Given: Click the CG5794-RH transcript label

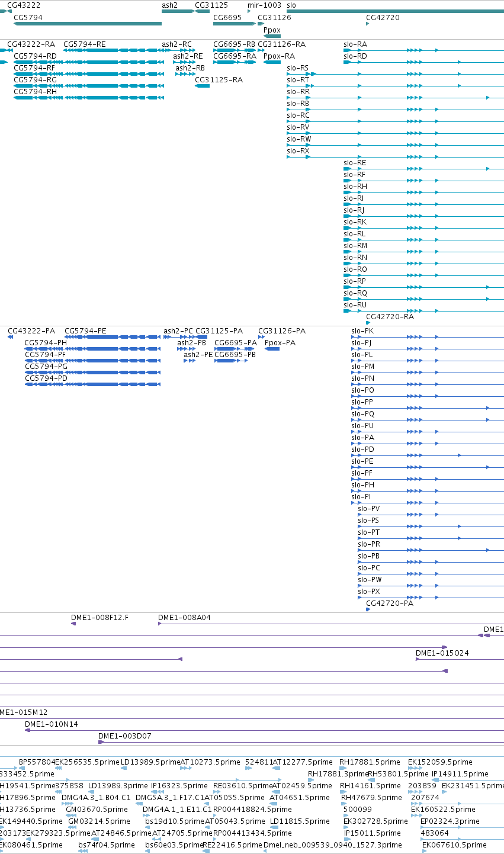Looking at the screenshot, I should tap(35, 92).
